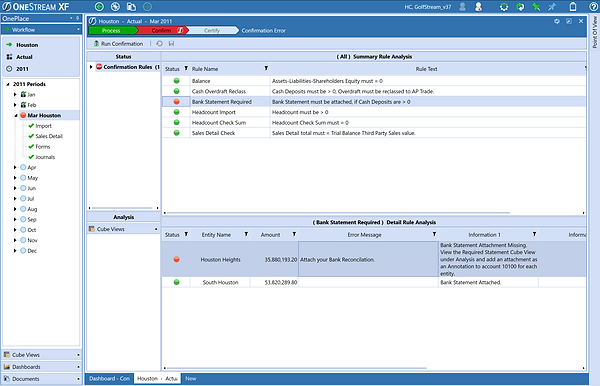Click the Summary grid horizontal scrollbar
600x386 pixels.
338,213
